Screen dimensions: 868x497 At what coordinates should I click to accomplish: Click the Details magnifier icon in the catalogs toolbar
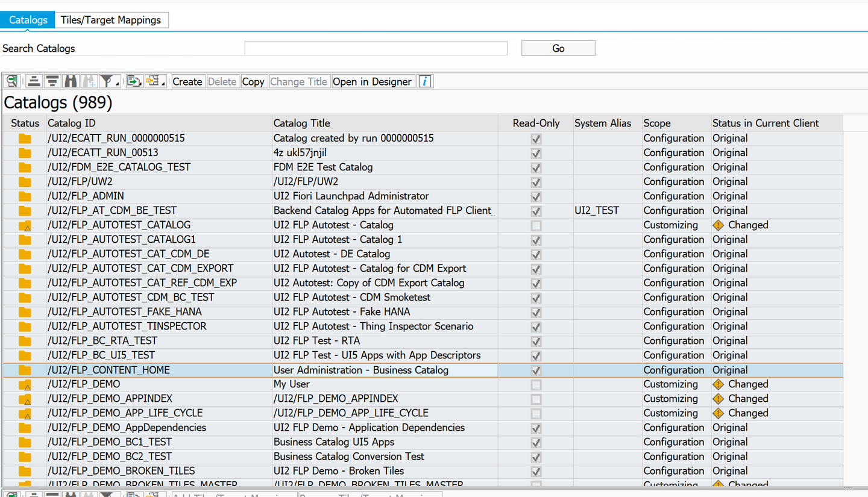(12, 81)
